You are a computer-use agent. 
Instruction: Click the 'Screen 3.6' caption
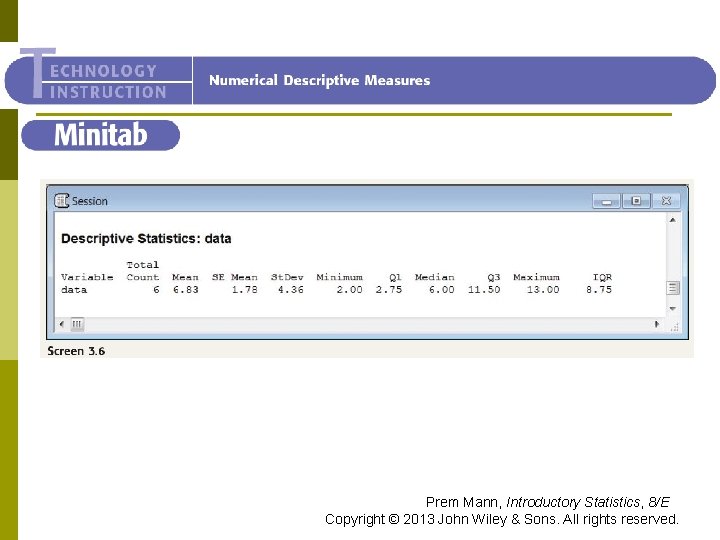(76, 351)
